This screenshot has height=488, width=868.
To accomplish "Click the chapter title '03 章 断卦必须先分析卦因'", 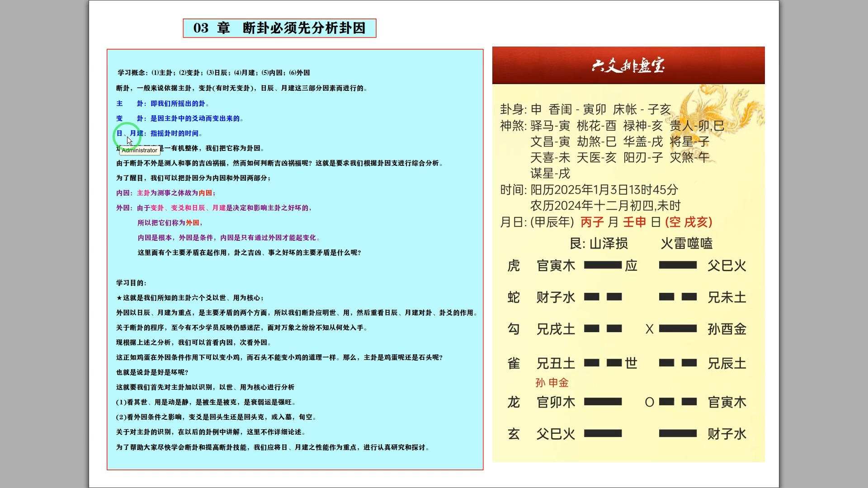I will 279,28.
